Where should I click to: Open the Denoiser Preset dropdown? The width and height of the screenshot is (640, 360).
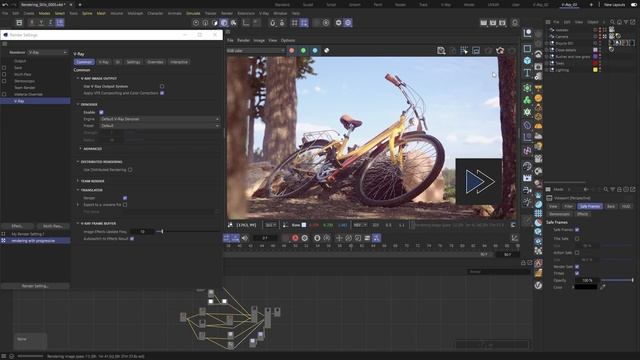point(160,126)
